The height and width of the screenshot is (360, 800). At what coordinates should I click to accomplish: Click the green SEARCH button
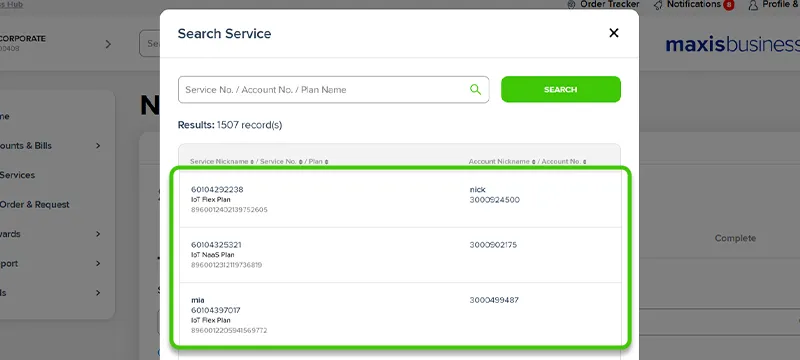point(561,89)
